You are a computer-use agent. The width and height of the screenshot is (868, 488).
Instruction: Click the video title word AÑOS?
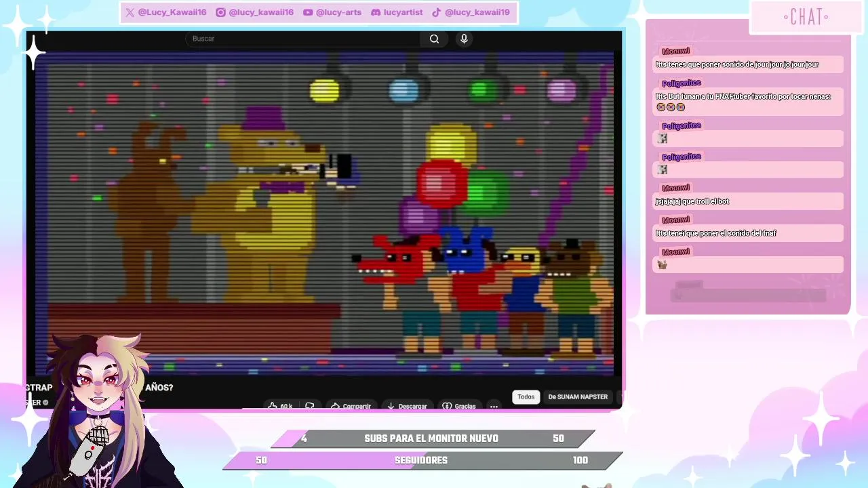tap(159, 388)
